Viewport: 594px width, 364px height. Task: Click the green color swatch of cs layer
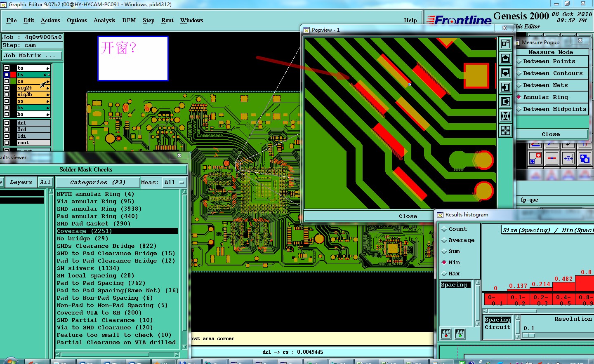click(x=13, y=81)
